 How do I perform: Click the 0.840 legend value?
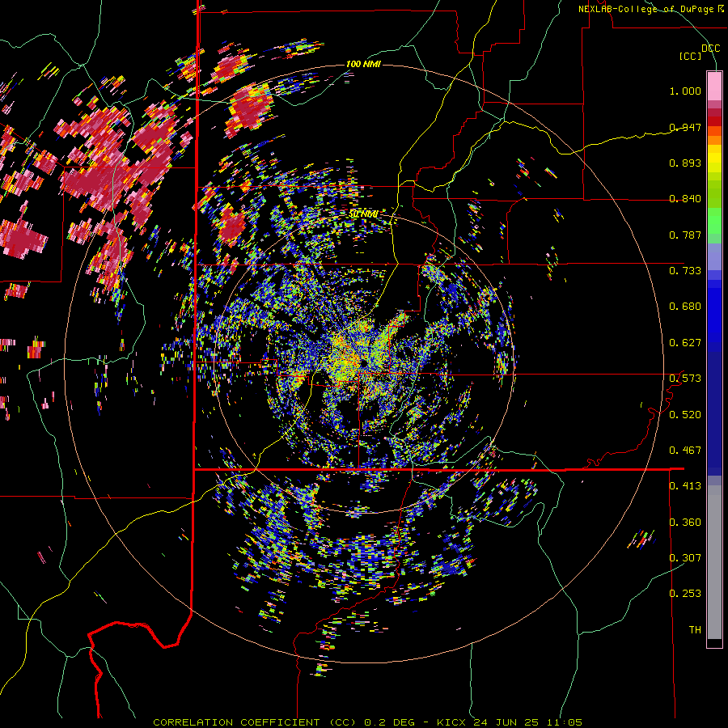click(x=685, y=199)
